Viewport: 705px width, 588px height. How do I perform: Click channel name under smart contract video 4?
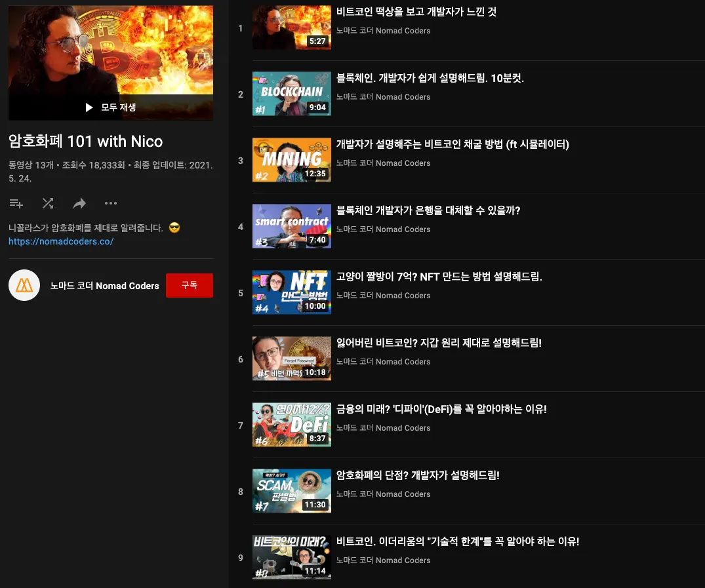pyautogui.click(x=384, y=229)
